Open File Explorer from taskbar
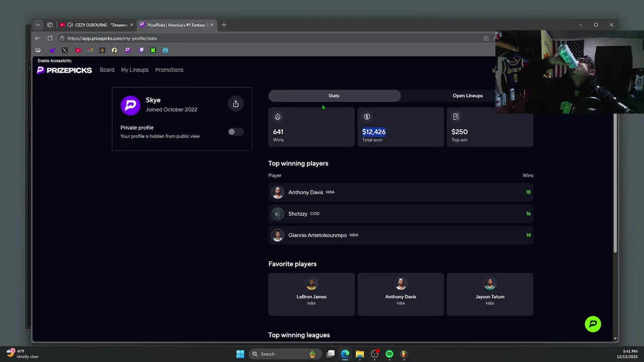Image resolution: width=644 pixels, height=362 pixels. pos(360,354)
